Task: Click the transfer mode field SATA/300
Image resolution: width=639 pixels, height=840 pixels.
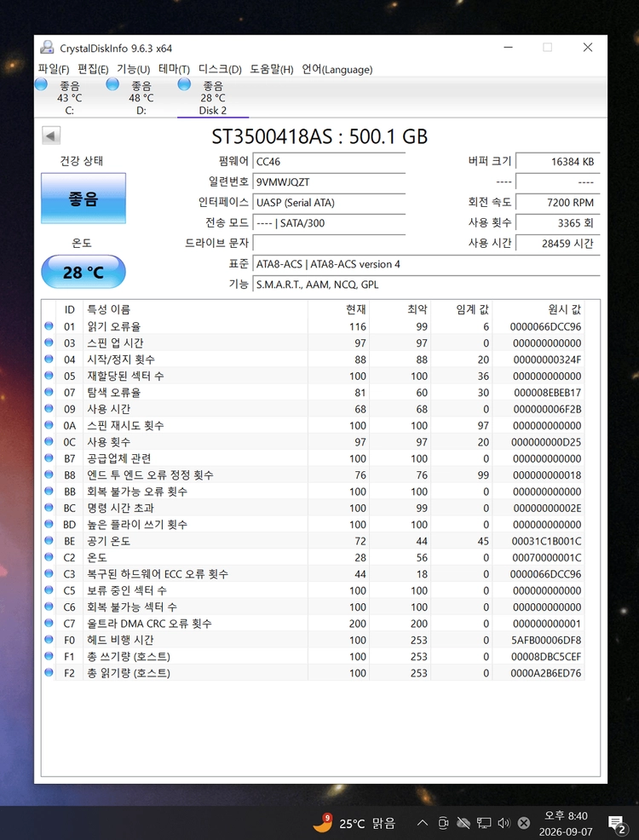Action: click(x=328, y=223)
